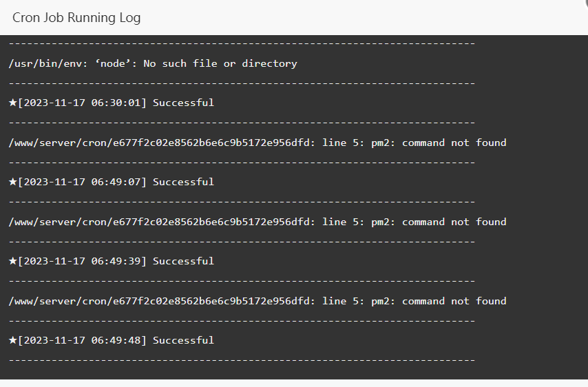Click the "Cron Job Running Log" title

(x=76, y=18)
